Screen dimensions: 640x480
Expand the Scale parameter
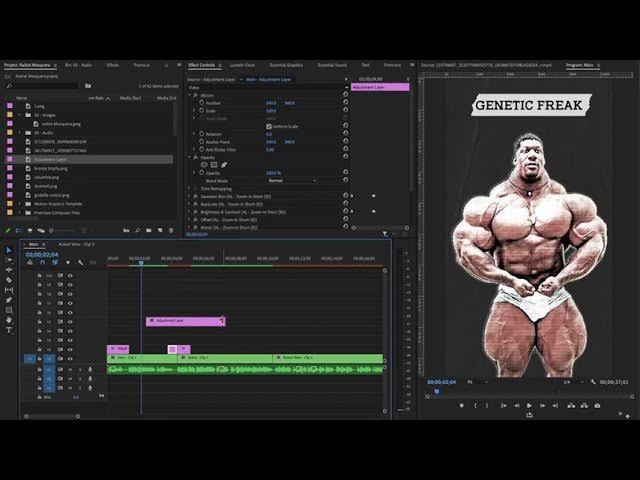pos(194,111)
